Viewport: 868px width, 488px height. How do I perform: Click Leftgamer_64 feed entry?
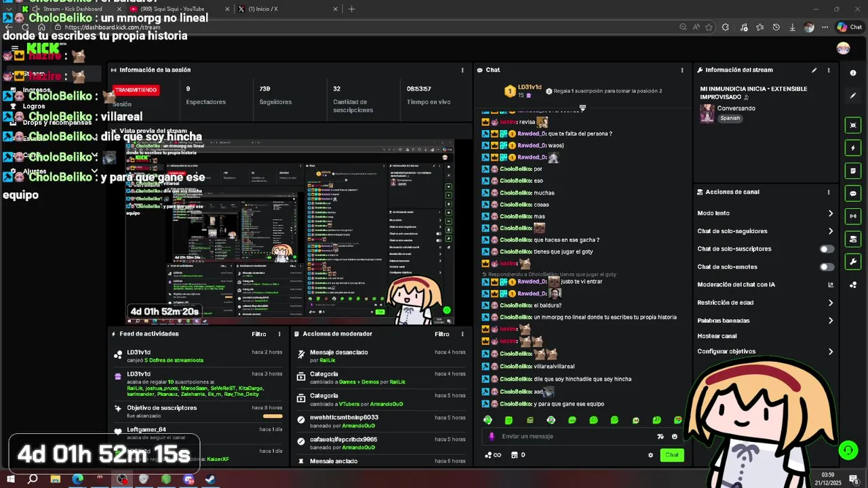(199, 433)
